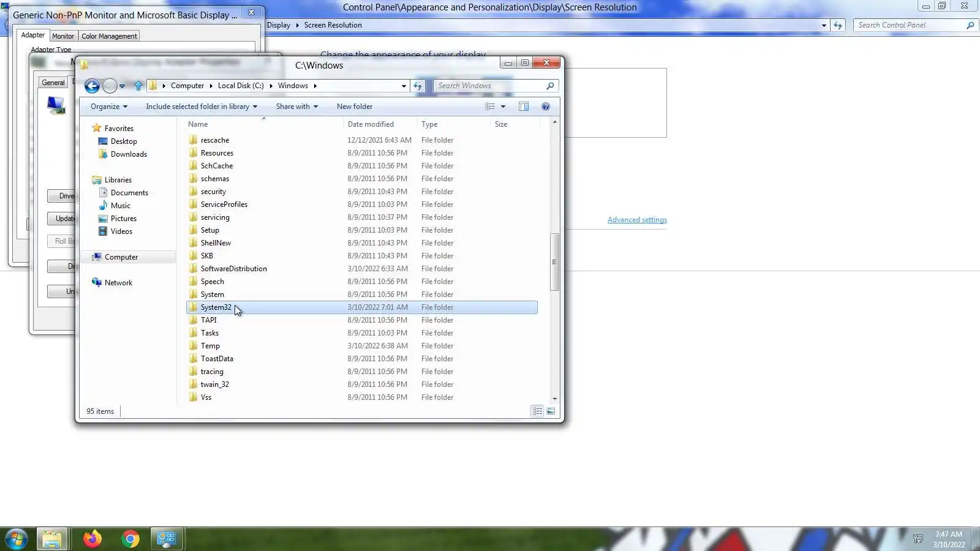980x551 pixels.
Task: Open the Pictures library
Action: pyautogui.click(x=124, y=219)
